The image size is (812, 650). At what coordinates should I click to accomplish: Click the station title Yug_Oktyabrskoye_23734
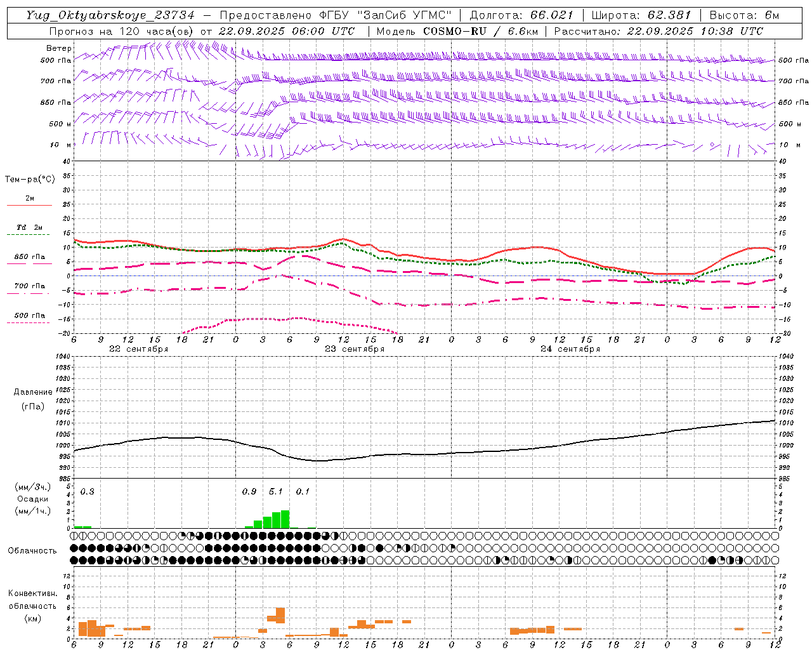point(110,16)
